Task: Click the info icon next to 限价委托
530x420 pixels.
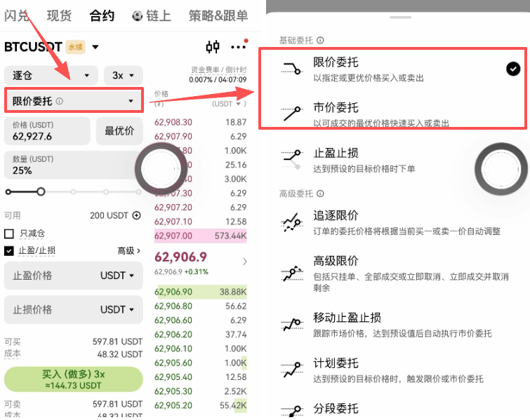Action: pyautogui.click(x=59, y=101)
